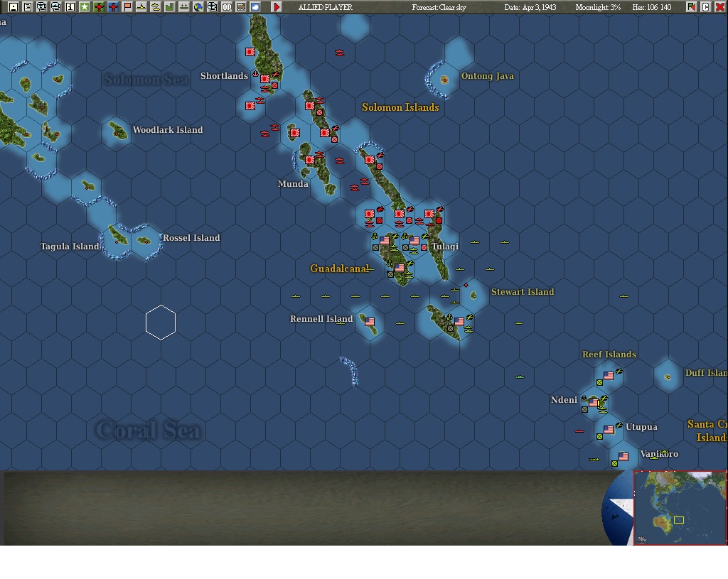The image size is (728, 579).
Task: Click the 'Hex: 106 140' status text
Action: [x=652, y=7]
